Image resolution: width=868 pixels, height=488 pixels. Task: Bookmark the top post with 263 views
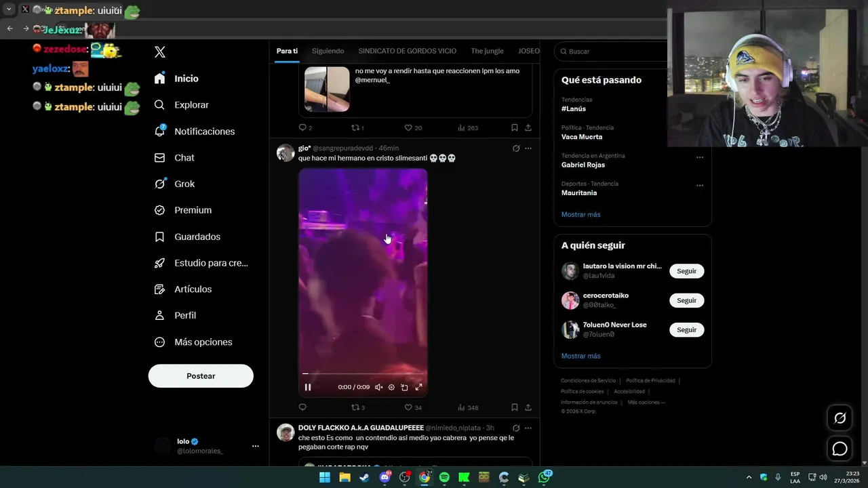(514, 127)
